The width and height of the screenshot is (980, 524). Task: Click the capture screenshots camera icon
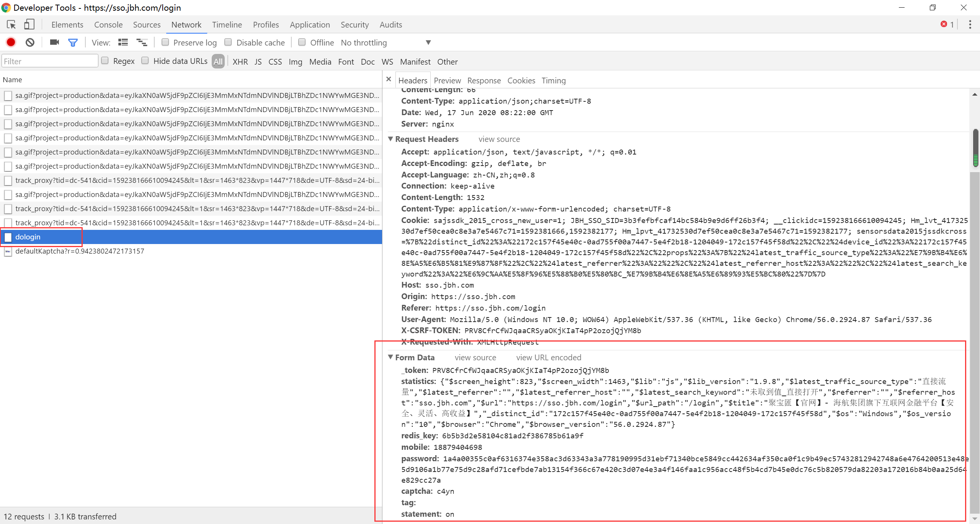pos(54,42)
